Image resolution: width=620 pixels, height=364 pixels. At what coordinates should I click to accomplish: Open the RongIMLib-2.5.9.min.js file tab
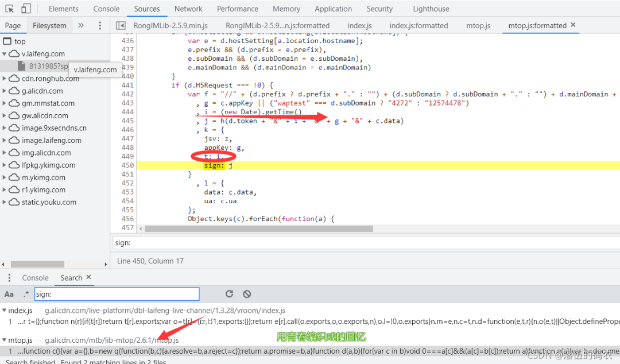point(170,26)
